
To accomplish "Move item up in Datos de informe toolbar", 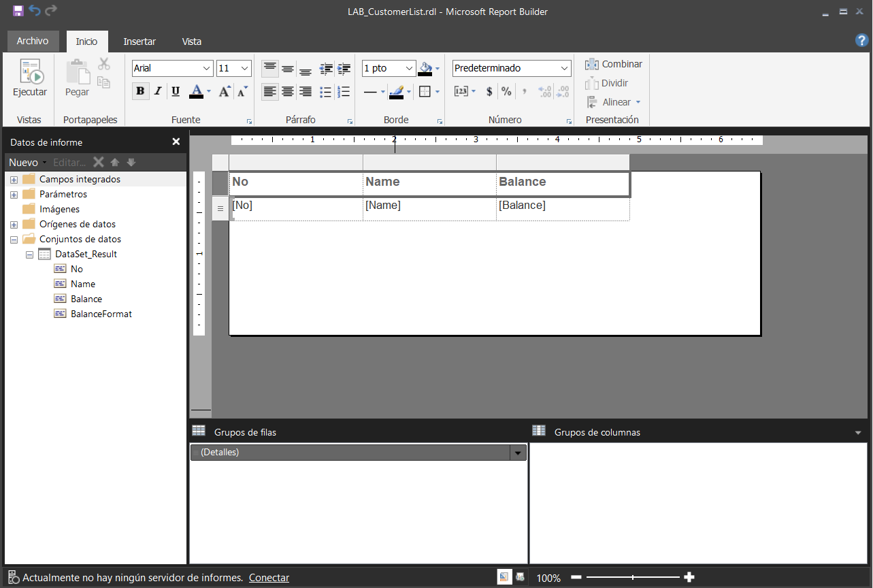I will pos(115,162).
